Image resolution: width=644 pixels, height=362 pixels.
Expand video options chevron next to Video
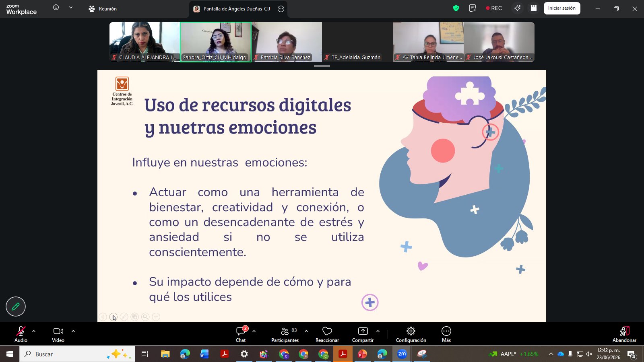pos(73,331)
